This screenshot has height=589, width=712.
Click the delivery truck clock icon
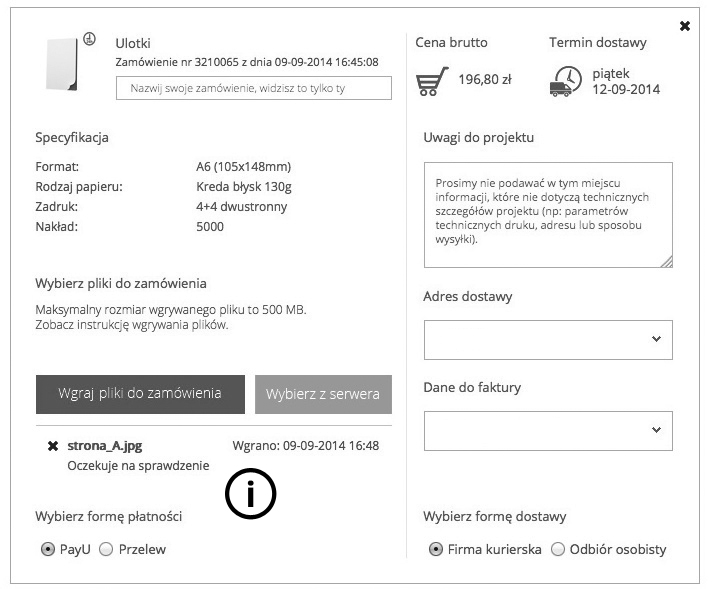pyautogui.click(x=566, y=81)
